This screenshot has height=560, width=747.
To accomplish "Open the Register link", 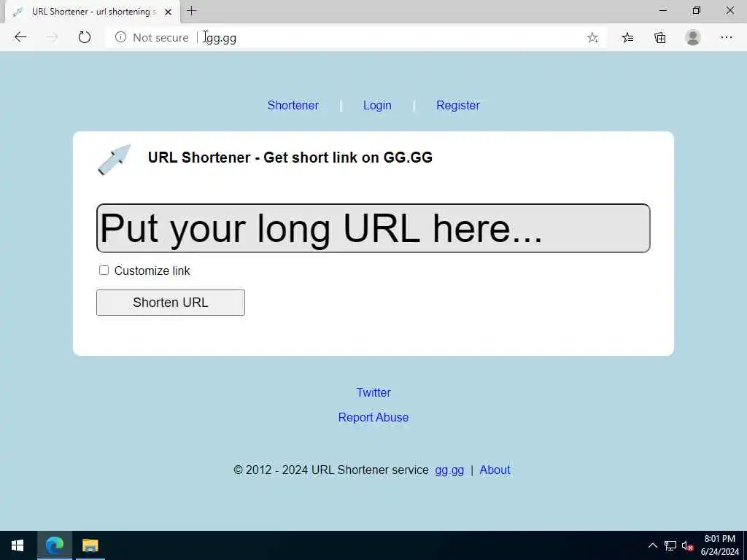I will pyautogui.click(x=458, y=105).
